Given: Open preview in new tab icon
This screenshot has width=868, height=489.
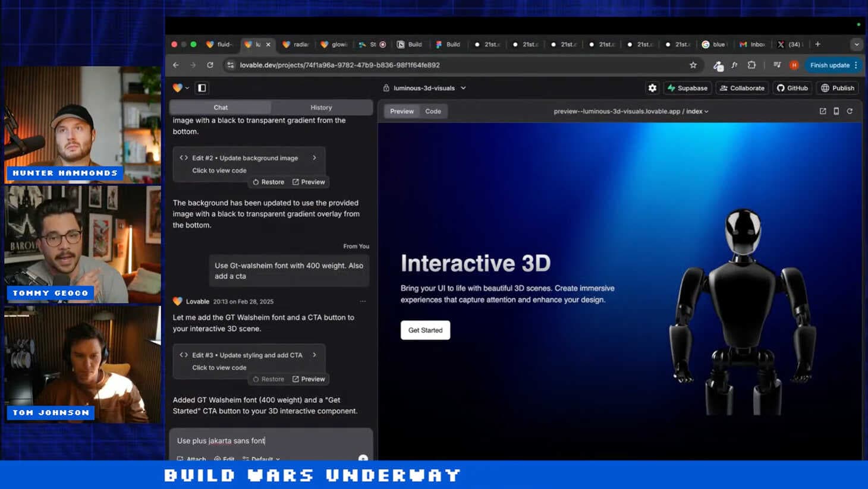Looking at the screenshot, I should click(x=823, y=111).
